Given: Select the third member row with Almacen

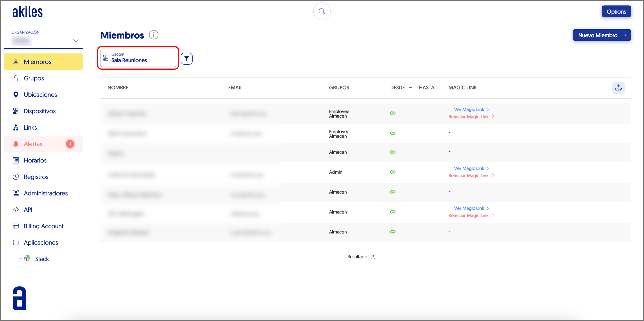Looking at the screenshot, I should pos(338,152).
